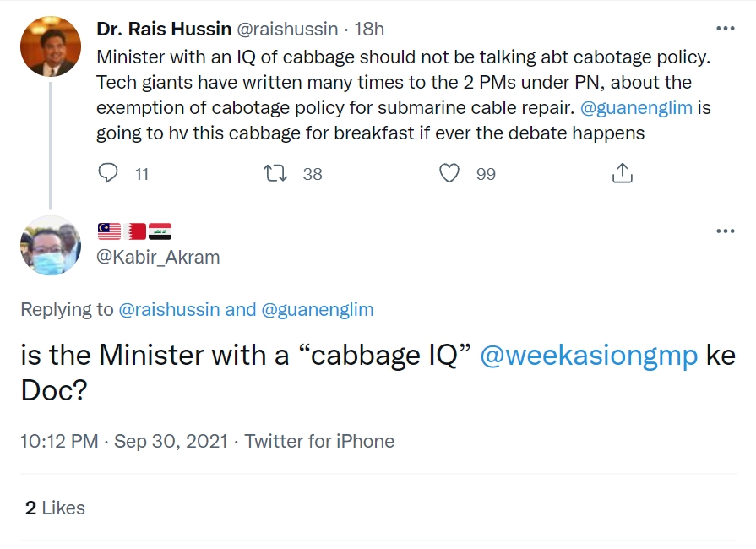The height and width of the screenshot is (549, 756).
Task: Click the reply icon on Rais Hussin's tweet
Action: 109,173
